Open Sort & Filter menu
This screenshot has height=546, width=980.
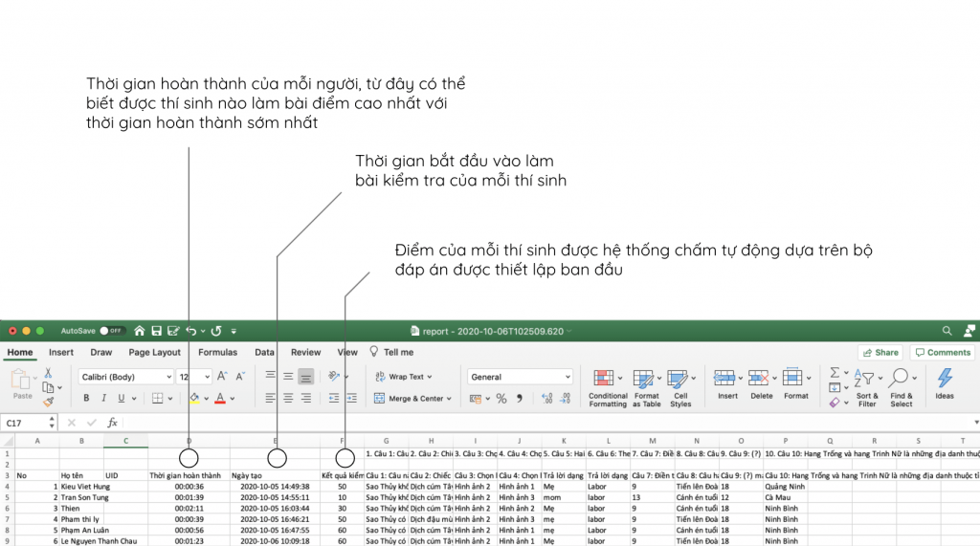point(867,388)
